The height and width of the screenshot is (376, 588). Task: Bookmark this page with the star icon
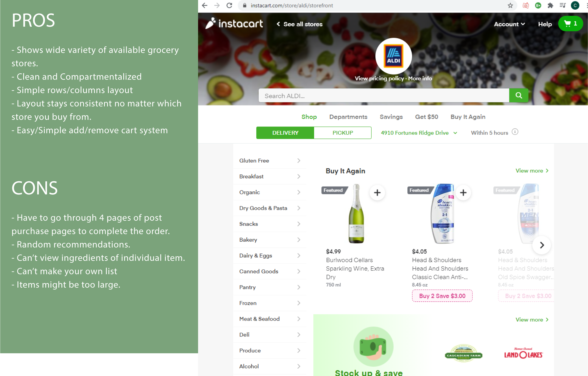point(510,5)
